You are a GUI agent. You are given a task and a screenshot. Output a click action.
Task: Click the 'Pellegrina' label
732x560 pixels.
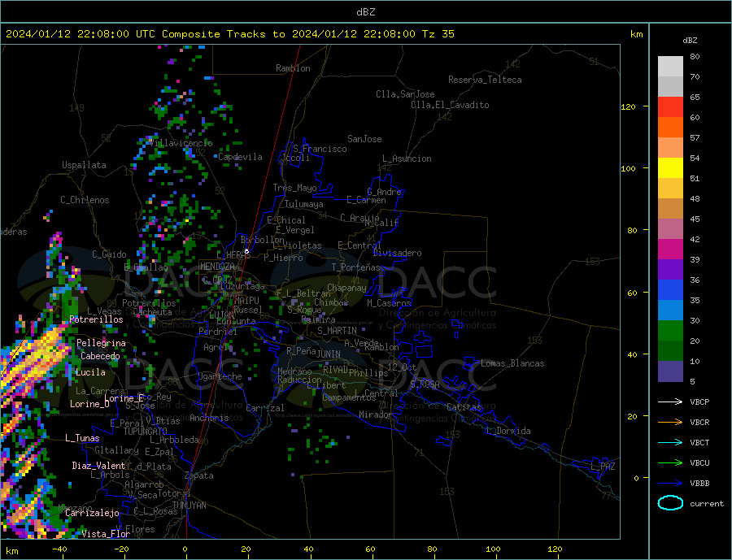tap(102, 344)
